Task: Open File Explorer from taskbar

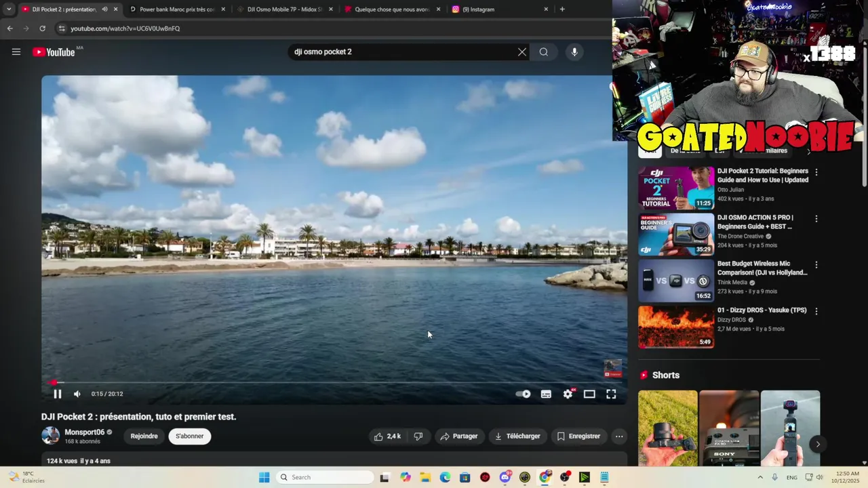Action: (x=425, y=477)
